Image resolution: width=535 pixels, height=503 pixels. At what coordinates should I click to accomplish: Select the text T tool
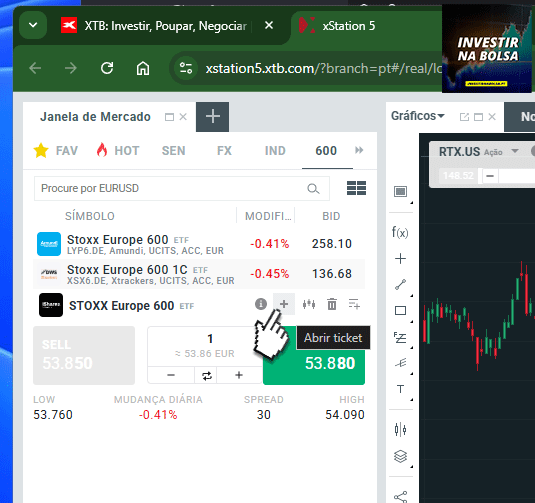coord(400,389)
